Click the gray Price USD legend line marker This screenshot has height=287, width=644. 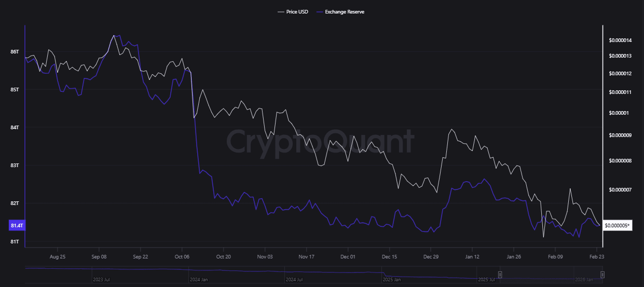click(x=281, y=11)
